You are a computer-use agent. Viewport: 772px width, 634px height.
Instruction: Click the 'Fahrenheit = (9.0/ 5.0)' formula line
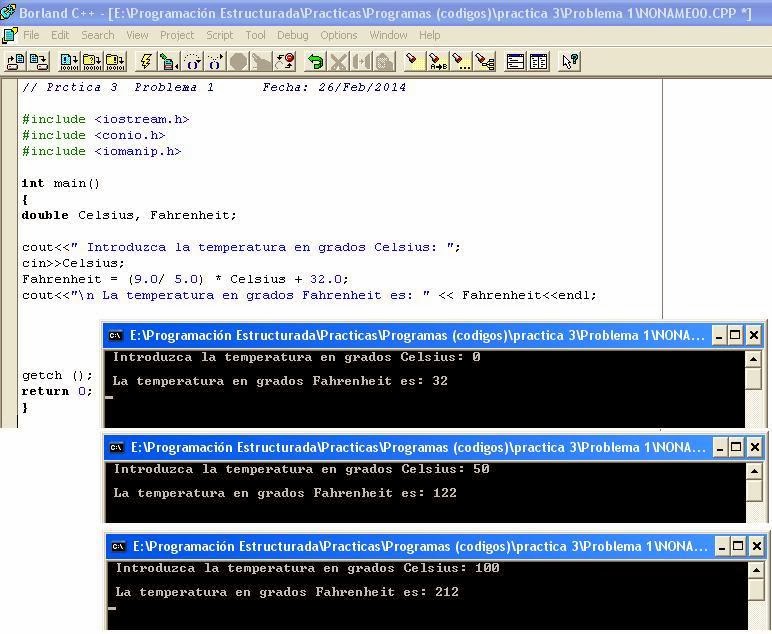[x=185, y=280]
